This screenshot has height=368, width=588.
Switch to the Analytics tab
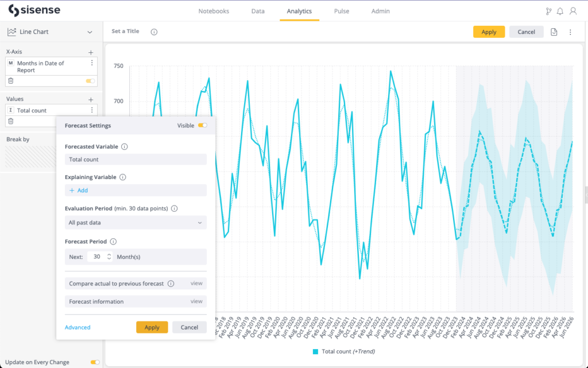pos(299,11)
